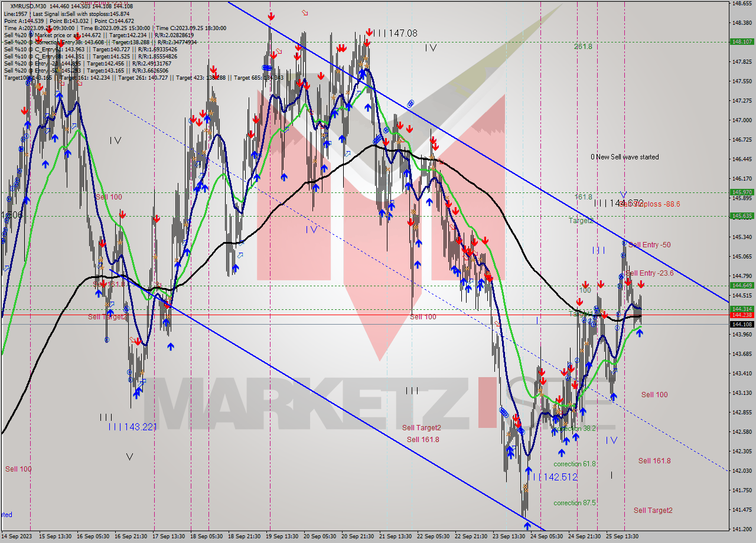The width and height of the screenshot is (756, 543).
Task: Click the green 148.107 price tag
Action: [x=742, y=42]
